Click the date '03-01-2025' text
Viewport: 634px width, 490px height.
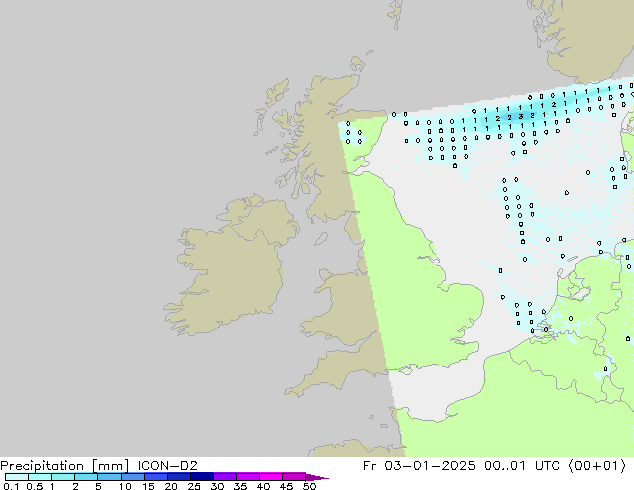pyautogui.click(x=429, y=466)
